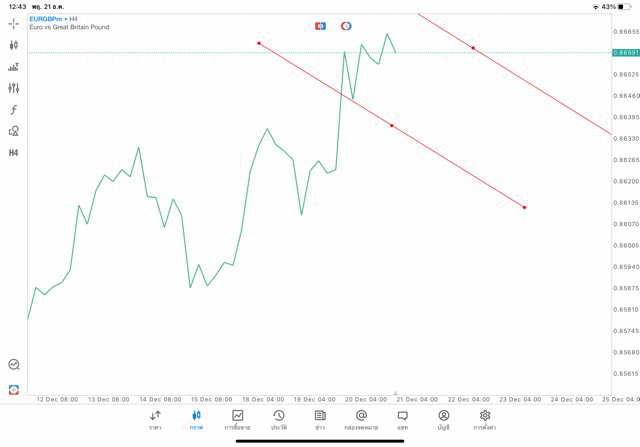Open the การซื้อขาย (Trade) tab
This screenshot has height=447, width=640.
coord(237,419)
